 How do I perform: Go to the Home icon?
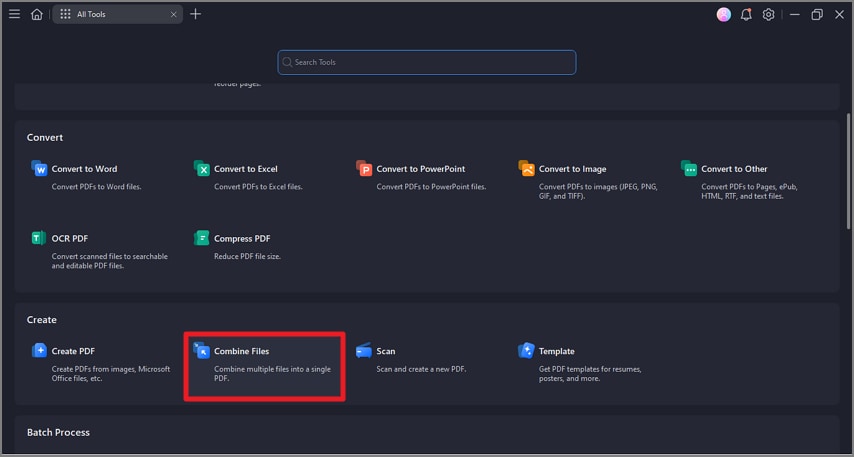37,15
